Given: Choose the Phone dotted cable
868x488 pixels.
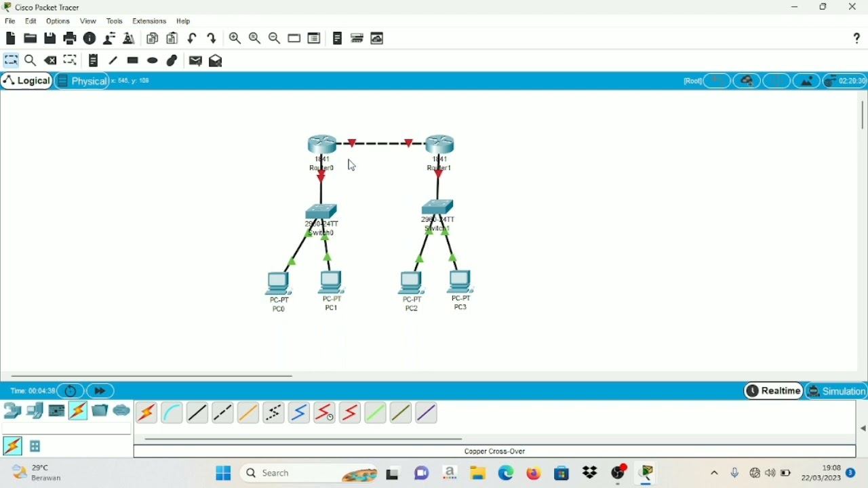Looking at the screenshot, I should [274, 413].
